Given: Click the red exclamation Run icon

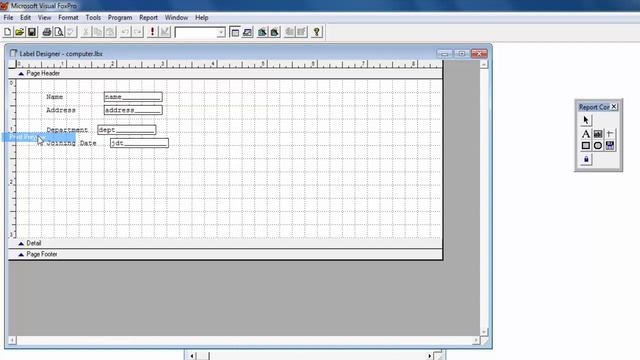Looking at the screenshot, I should pyautogui.click(x=152, y=32).
